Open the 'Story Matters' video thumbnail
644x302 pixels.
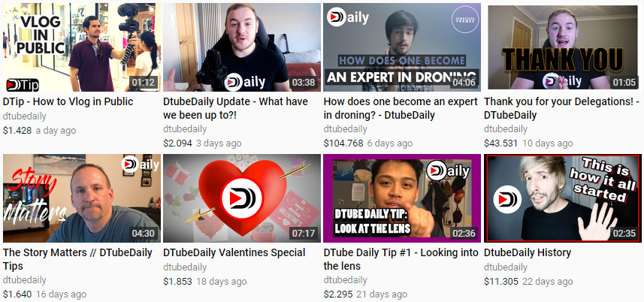pyautogui.click(x=82, y=198)
